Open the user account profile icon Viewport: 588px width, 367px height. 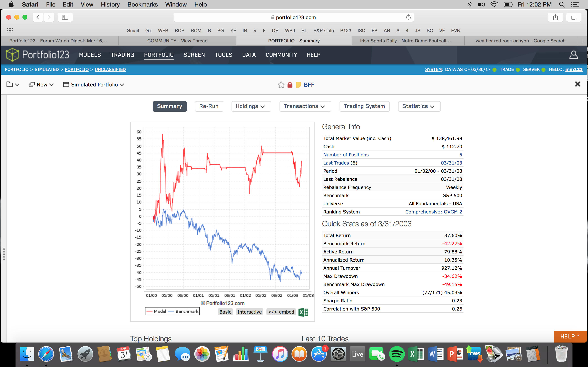[x=574, y=55]
